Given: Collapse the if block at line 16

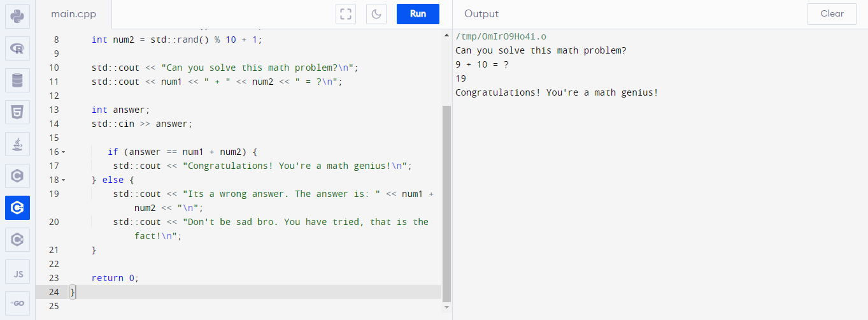Looking at the screenshot, I should pos(63,152).
